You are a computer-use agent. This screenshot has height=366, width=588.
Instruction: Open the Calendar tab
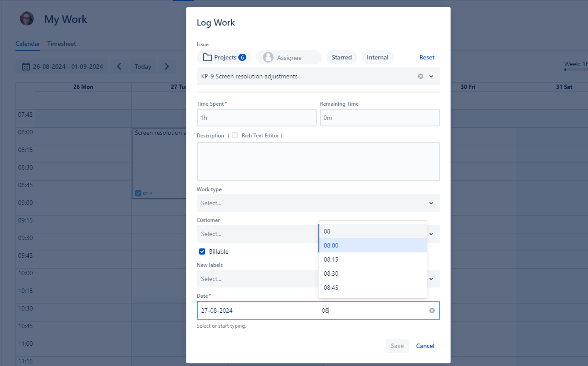pos(28,44)
